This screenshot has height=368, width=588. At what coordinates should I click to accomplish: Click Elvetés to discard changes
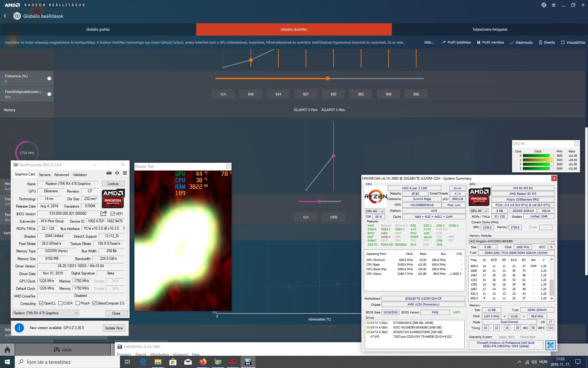547,42
